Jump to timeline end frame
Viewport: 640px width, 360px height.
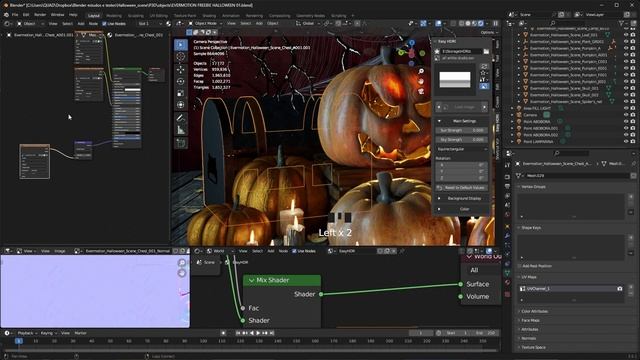[x=271, y=333]
